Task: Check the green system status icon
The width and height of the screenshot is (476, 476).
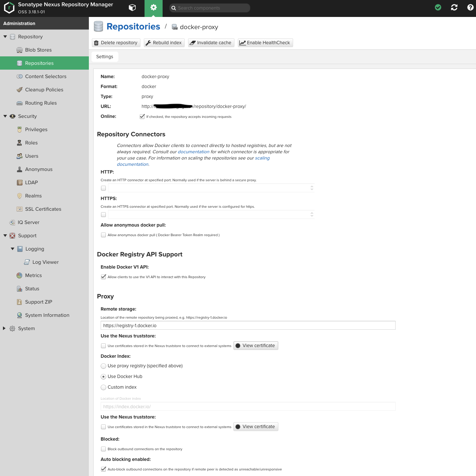Action: coord(438,7)
